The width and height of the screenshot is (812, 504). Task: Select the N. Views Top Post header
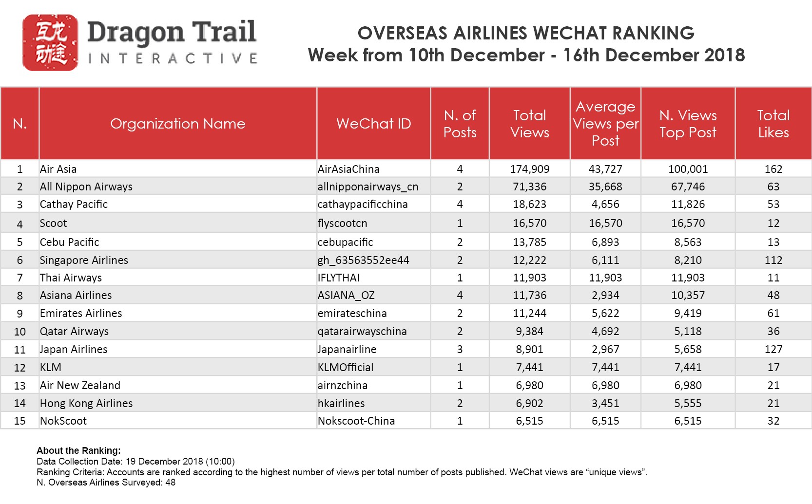(688, 124)
